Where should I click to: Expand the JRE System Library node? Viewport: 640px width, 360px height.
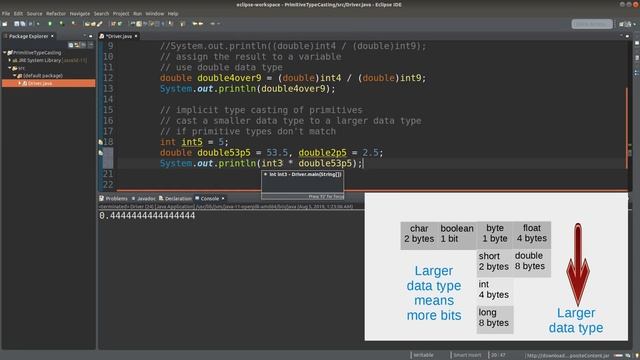[10, 60]
